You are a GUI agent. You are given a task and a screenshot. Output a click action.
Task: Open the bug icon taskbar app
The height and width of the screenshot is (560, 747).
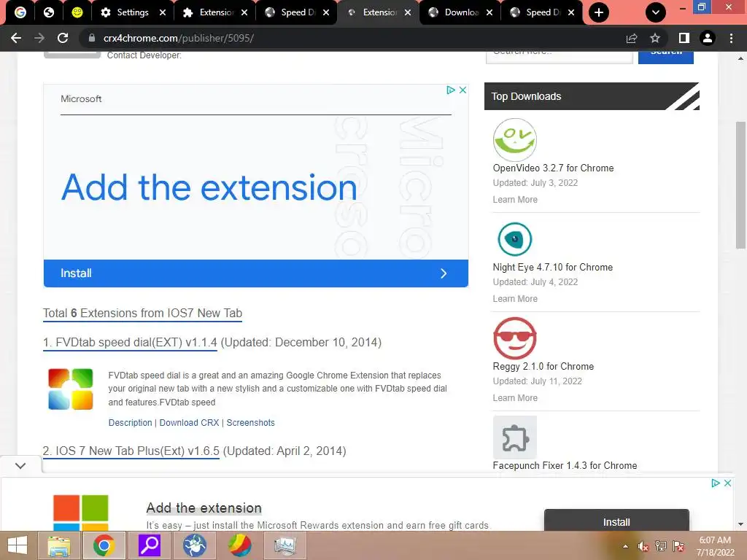click(x=194, y=545)
